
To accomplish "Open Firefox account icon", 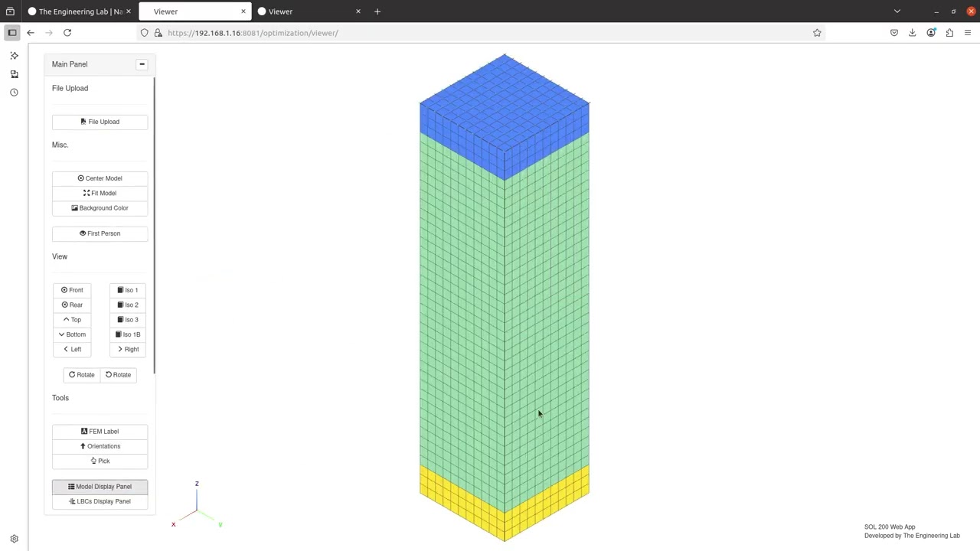I will click(x=931, y=33).
